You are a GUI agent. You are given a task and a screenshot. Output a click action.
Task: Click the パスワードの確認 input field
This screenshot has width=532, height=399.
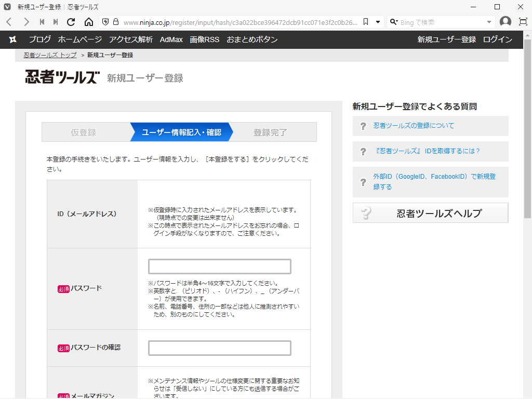[x=220, y=348]
